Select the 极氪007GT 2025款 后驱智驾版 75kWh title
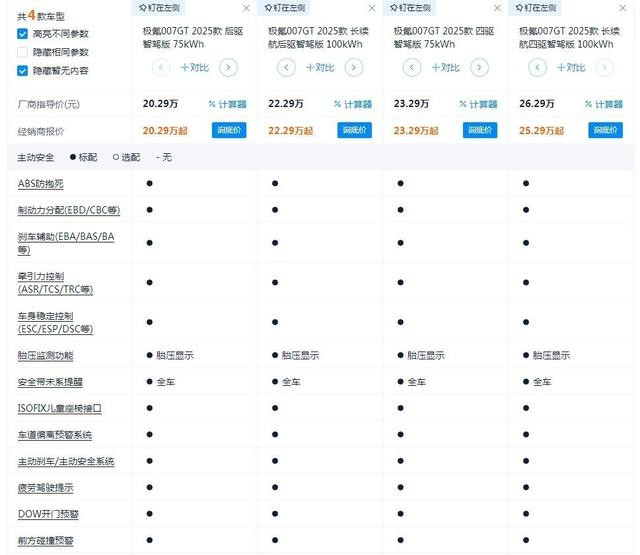The width and height of the screenshot is (640, 555). click(x=193, y=38)
